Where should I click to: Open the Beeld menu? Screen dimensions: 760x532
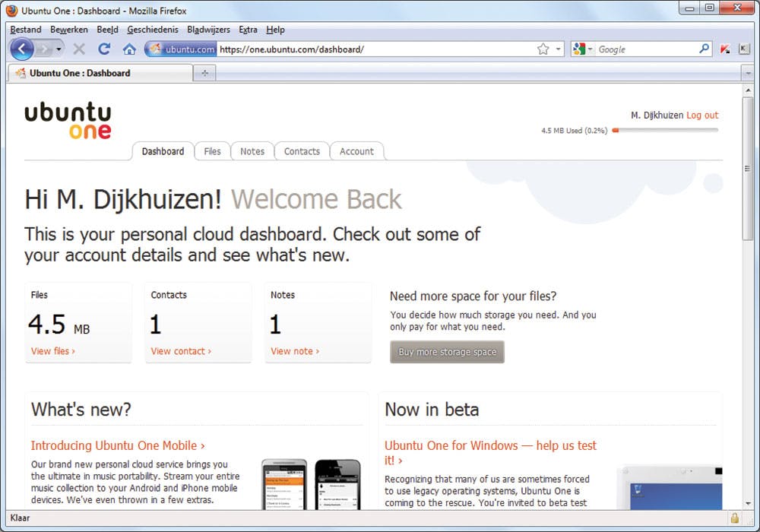[x=107, y=30]
